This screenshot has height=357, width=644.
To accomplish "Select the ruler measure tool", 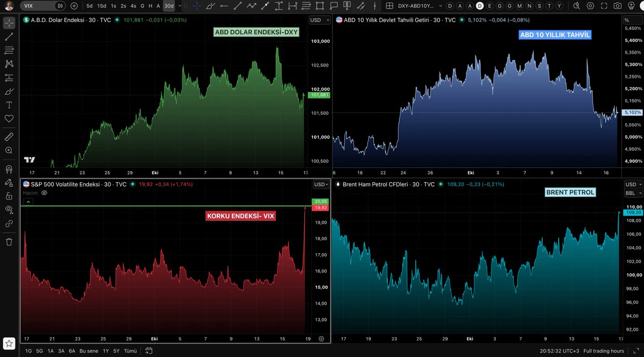I will tap(9, 137).
